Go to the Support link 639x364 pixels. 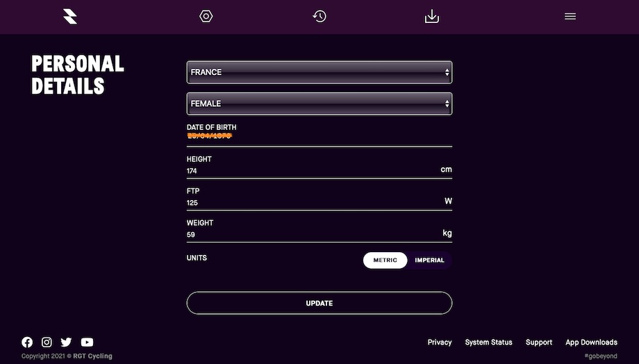click(x=539, y=342)
